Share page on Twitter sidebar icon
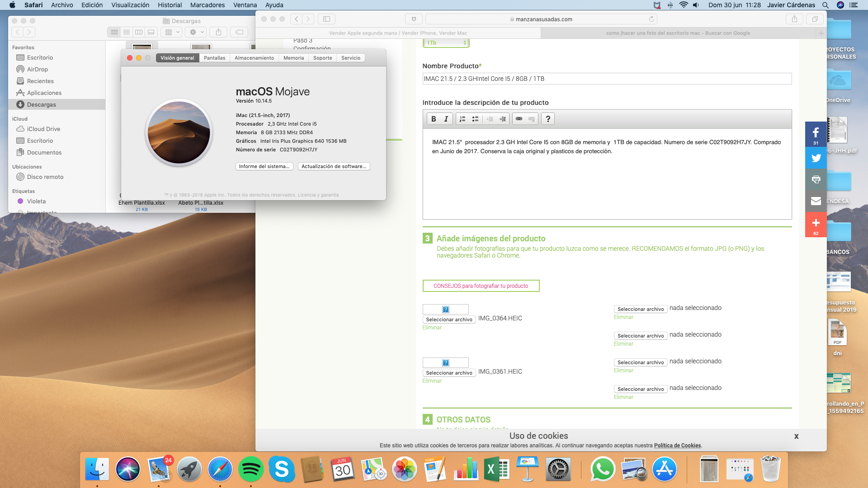This screenshot has height=488, width=868. coord(816,158)
